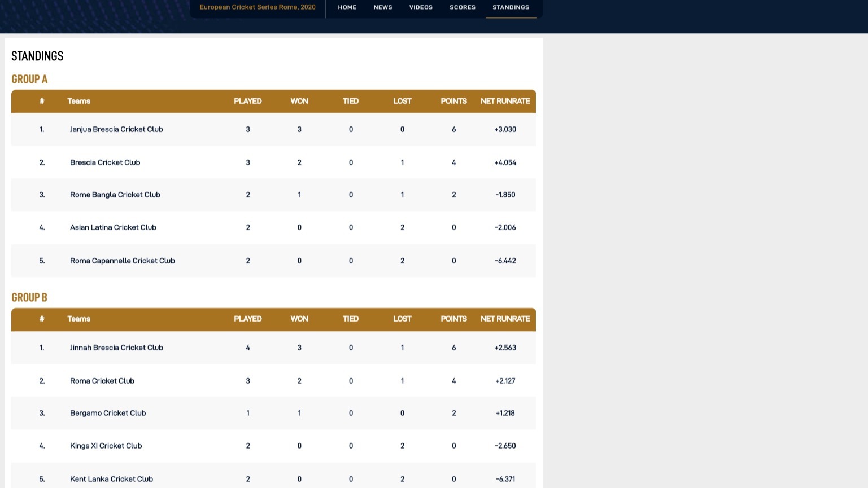Click Bergamo Cricket Club points value 2
Image resolution: width=868 pixels, height=488 pixels.
click(x=453, y=413)
